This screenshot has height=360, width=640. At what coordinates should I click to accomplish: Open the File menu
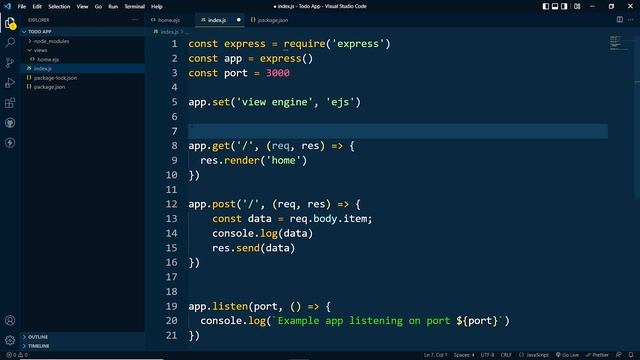(22, 7)
